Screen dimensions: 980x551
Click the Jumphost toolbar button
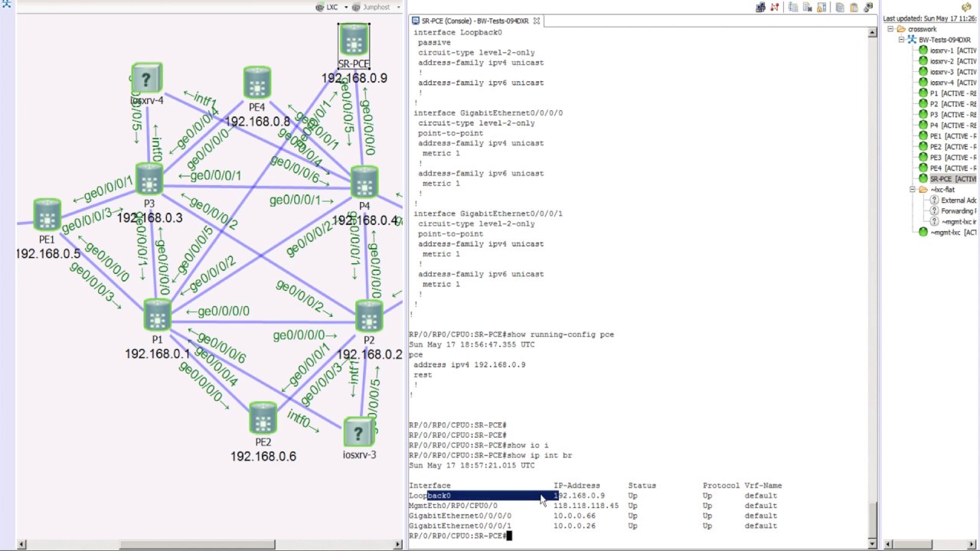(x=371, y=8)
